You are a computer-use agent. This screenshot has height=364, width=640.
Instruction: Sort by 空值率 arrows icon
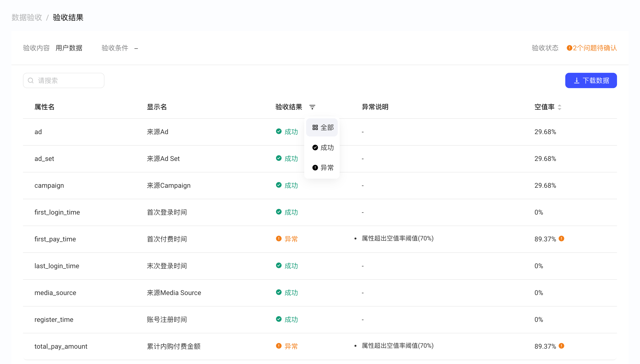pyautogui.click(x=560, y=107)
